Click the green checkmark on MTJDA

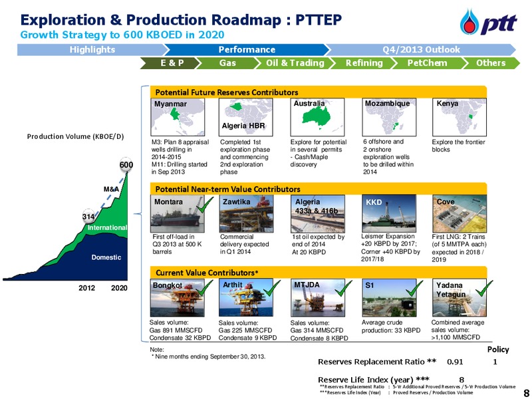point(343,288)
